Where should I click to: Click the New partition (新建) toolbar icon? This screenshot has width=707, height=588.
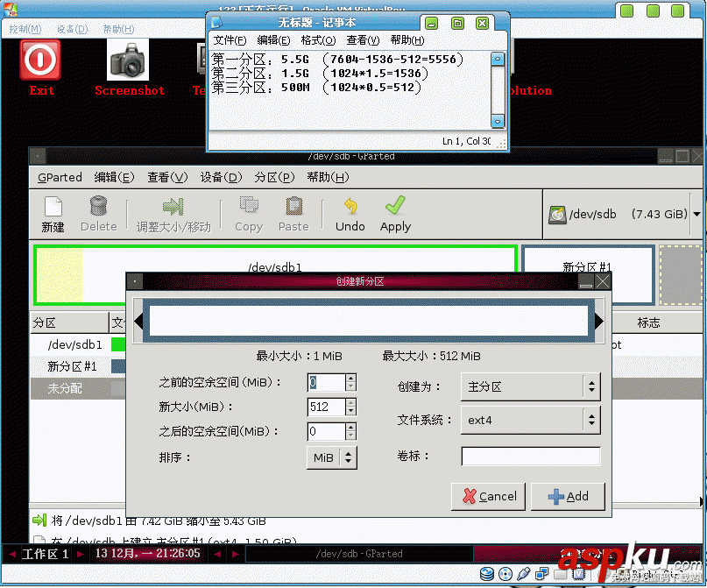(x=53, y=207)
